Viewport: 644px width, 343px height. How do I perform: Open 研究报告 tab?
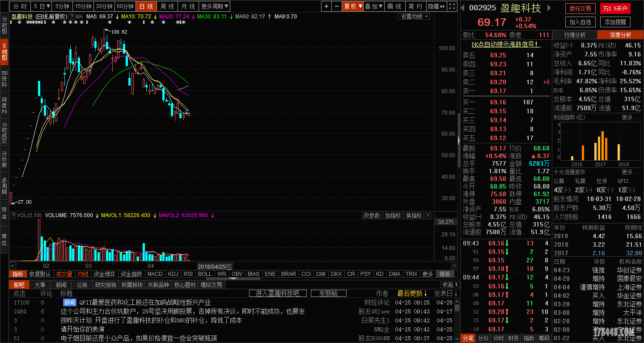[x=106, y=285]
